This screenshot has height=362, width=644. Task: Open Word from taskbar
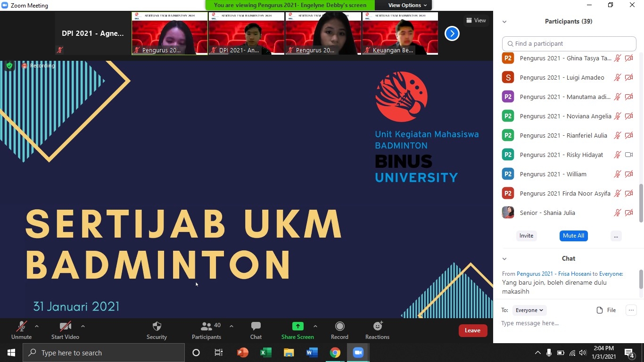coord(312,353)
